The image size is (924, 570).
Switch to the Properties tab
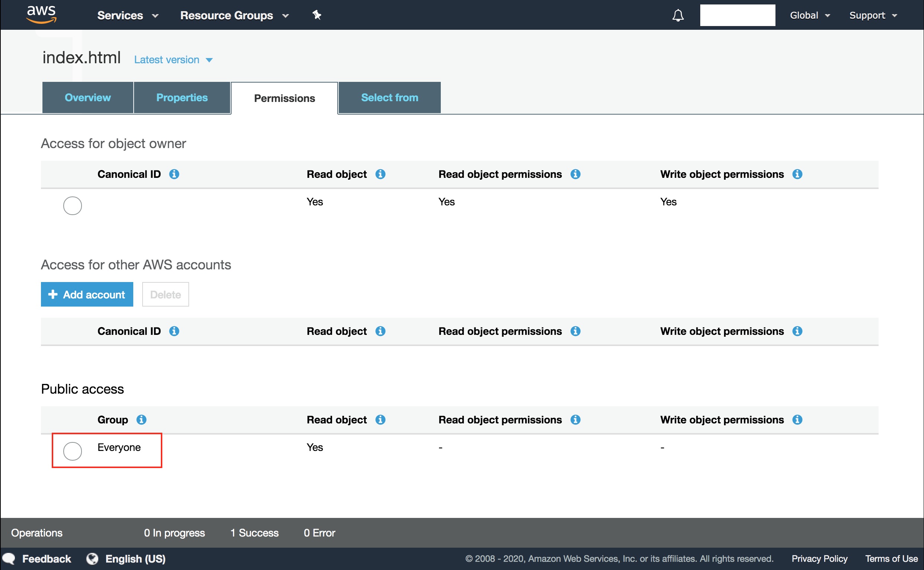(182, 97)
